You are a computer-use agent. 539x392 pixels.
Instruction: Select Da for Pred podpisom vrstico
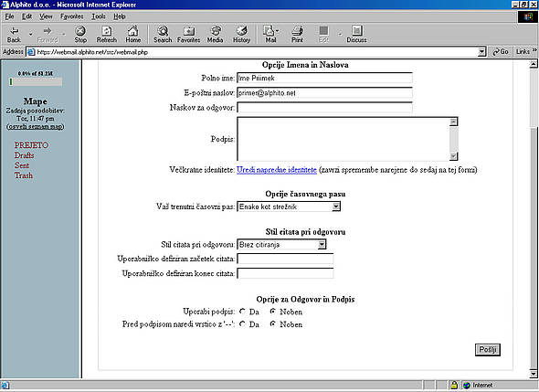(242, 323)
